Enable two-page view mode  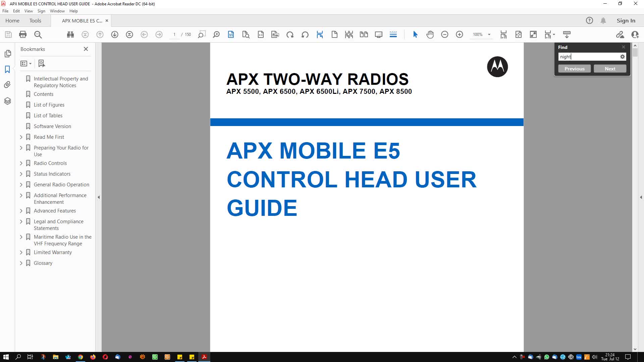[x=364, y=35]
